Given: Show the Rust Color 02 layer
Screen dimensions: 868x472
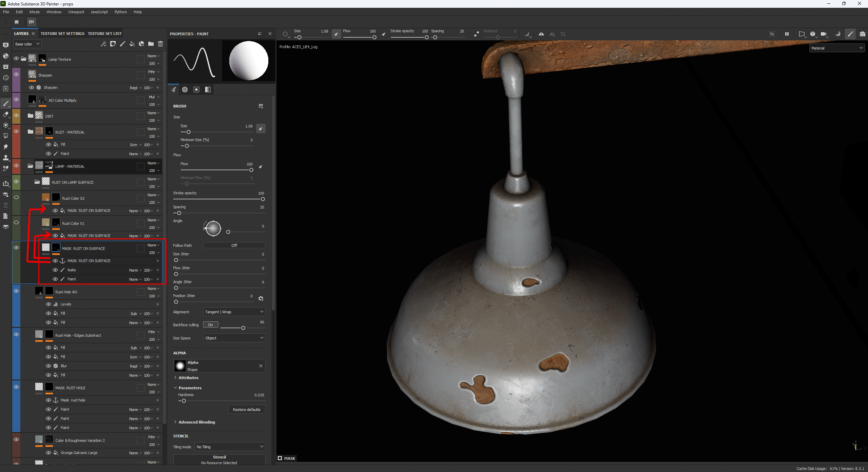Looking at the screenshot, I should pos(16,197).
